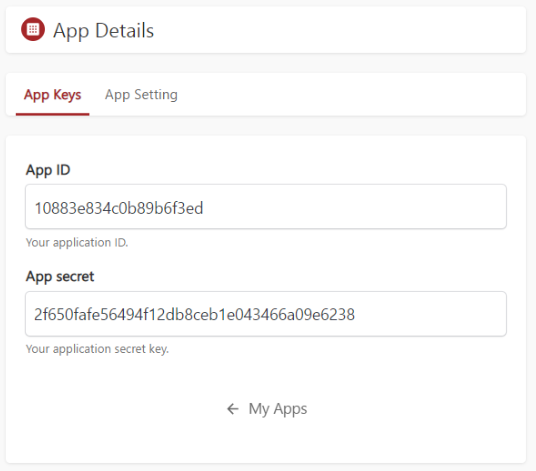
Task: Click the 10883e834c0b89b6f3ed ID value text
Action: (119, 208)
